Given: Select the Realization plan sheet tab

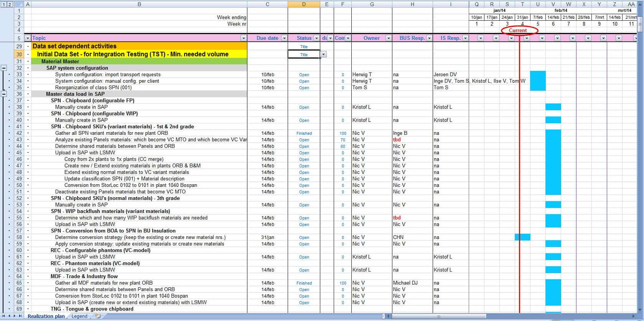Looking at the screenshot, I should pyautogui.click(x=46, y=316).
